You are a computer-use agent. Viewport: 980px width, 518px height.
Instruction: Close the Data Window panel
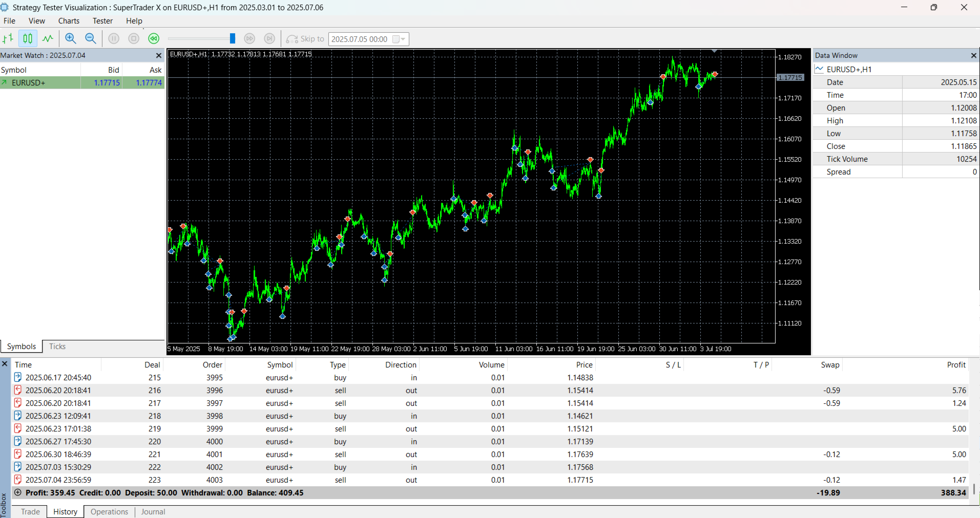click(973, 55)
